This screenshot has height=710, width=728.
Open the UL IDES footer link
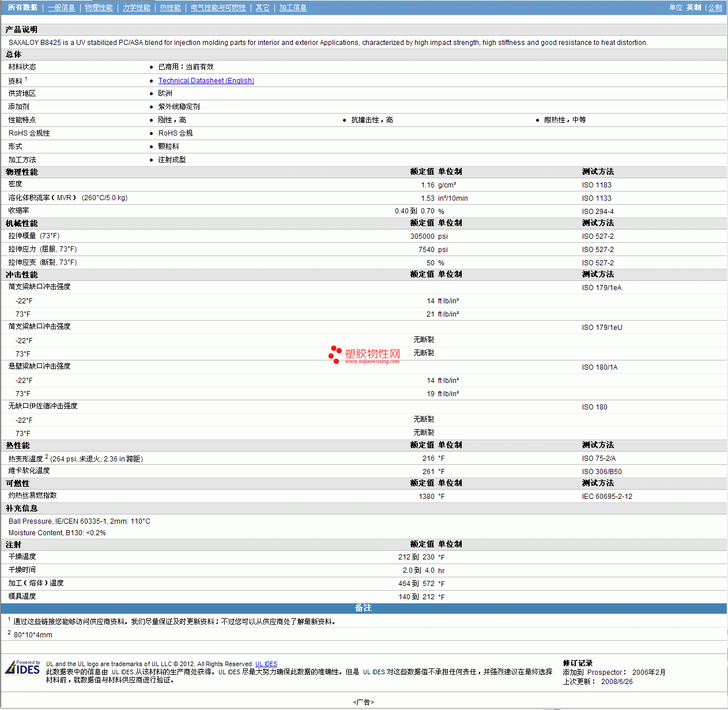[266, 664]
